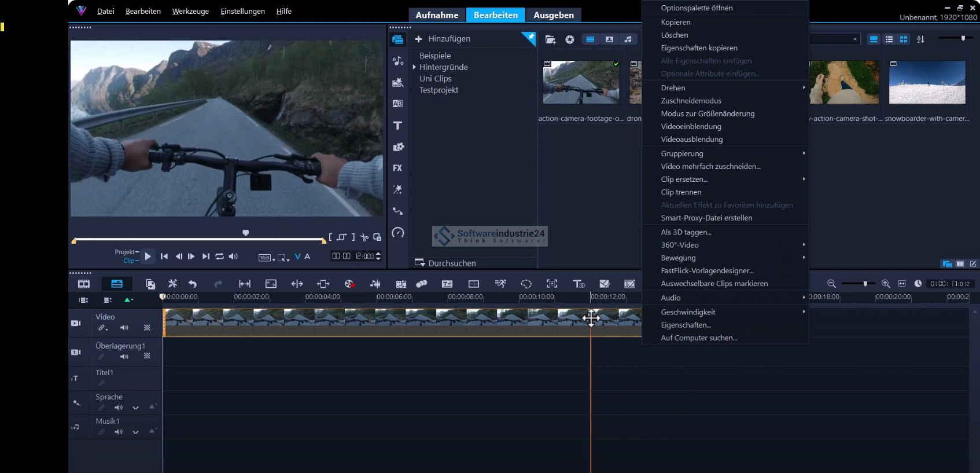Click the import media folder icon
The height and width of the screenshot is (473, 980).
[550, 39]
